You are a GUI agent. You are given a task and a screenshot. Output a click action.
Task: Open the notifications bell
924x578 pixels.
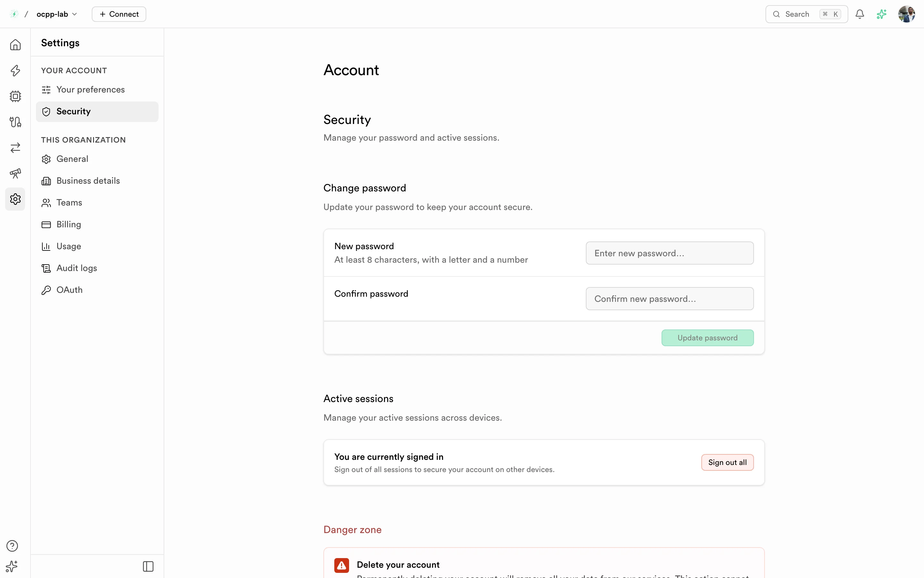[860, 14]
